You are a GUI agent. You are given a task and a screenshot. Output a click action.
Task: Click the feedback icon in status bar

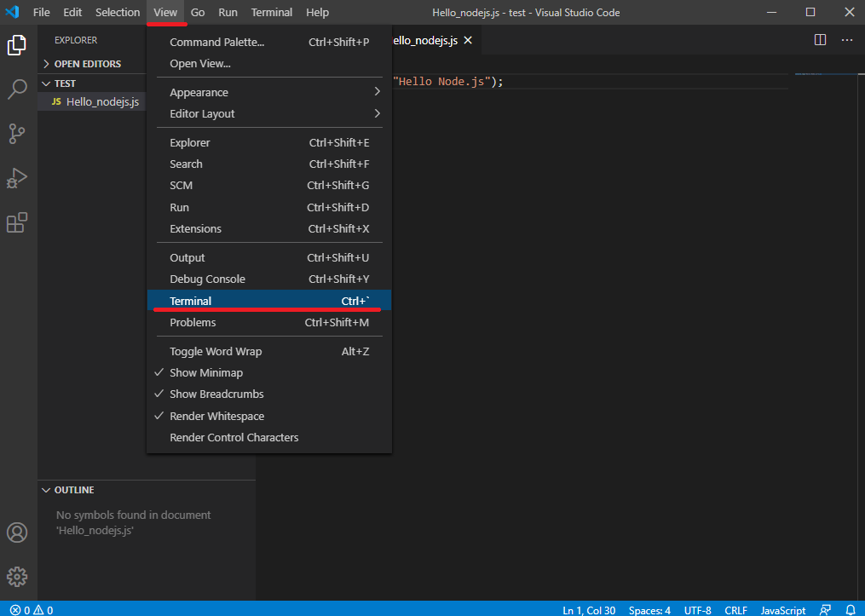point(825,610)
